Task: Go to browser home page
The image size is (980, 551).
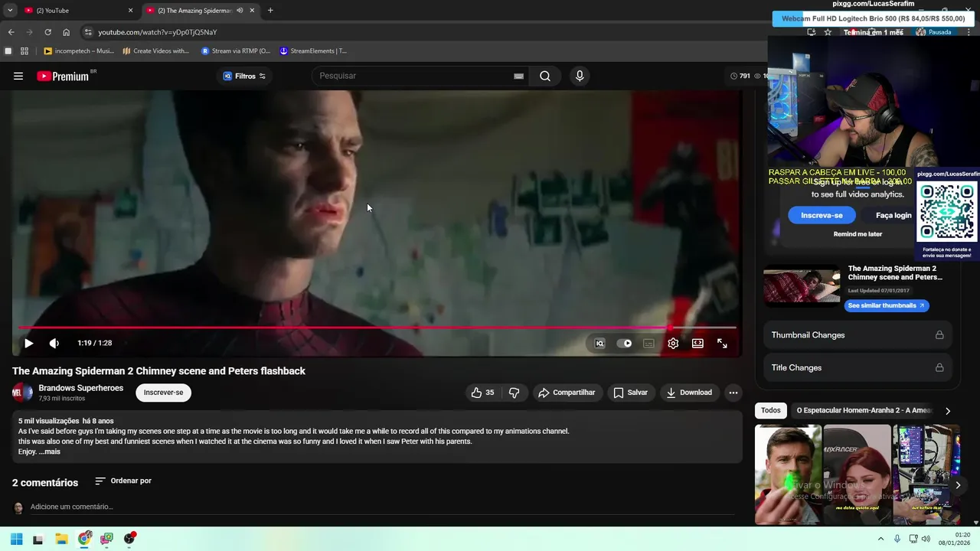Action: pos(66,32)
